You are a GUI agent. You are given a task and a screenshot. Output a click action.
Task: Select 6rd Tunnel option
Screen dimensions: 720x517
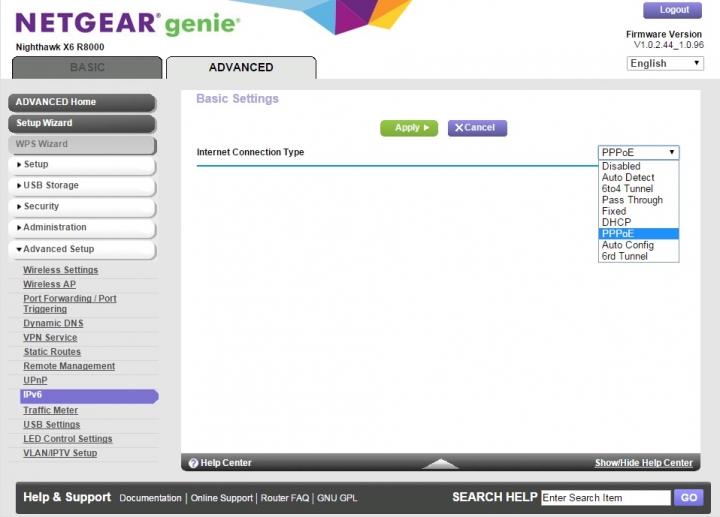click(x=638, y=256)
